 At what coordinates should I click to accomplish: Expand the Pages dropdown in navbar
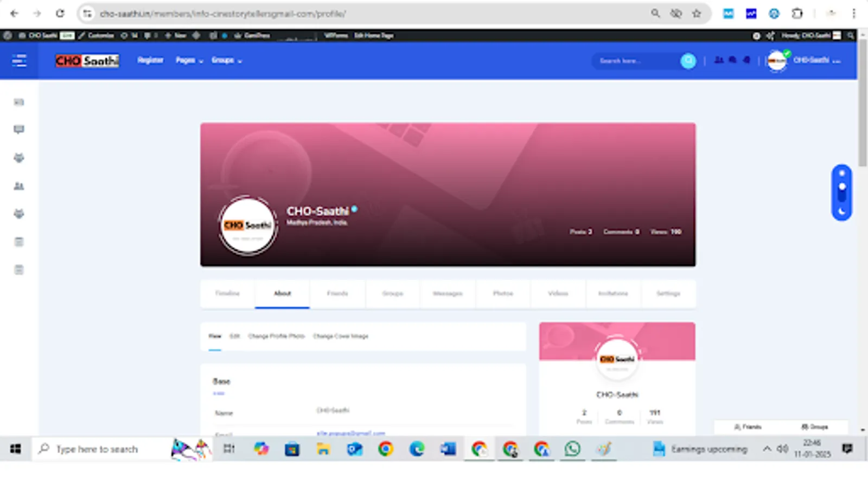point(189,61)
